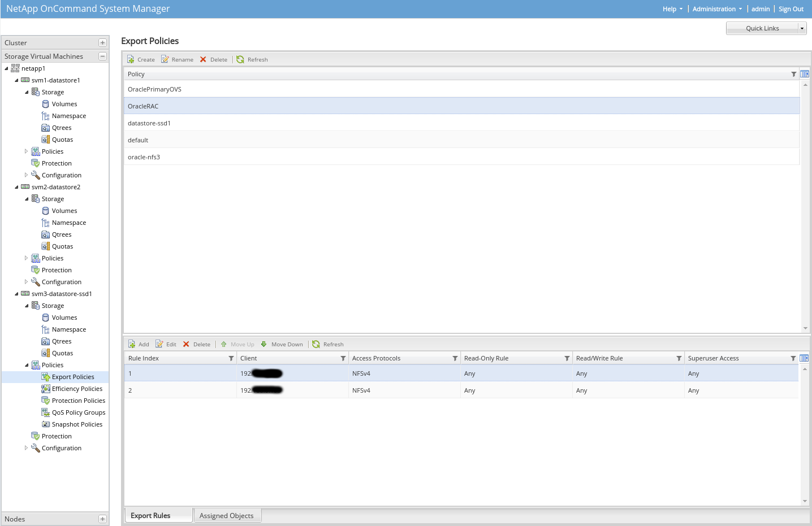812x526 pixels.
Task: Click the Create export policy icon
Action: [131, 59]
